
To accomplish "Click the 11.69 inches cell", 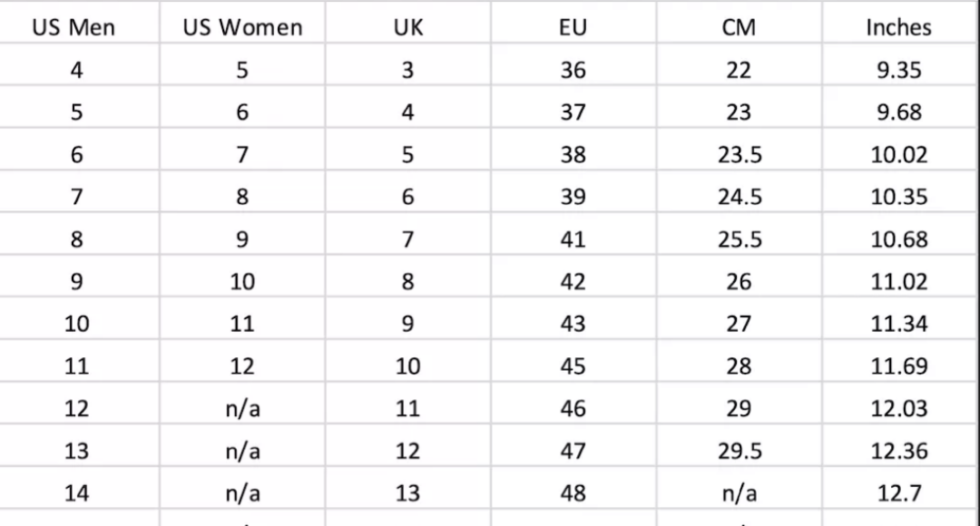I will [898, 366].
